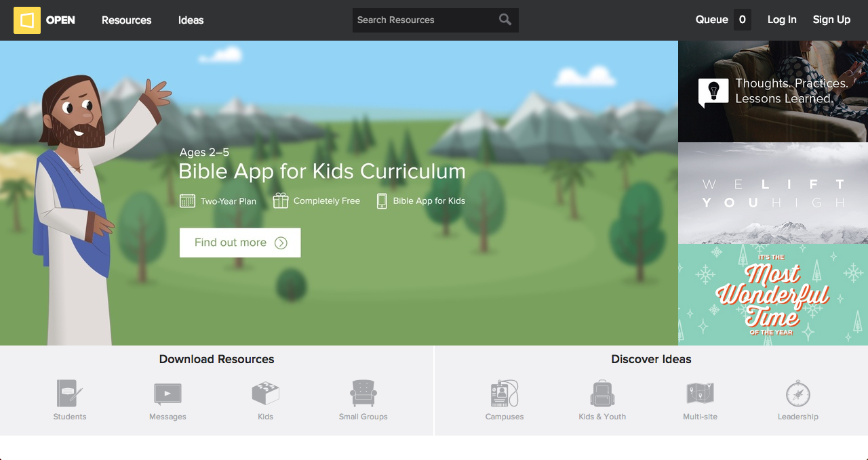868x460 pixels.
Task: Open the Resources menu
Action: pos(127,20)
